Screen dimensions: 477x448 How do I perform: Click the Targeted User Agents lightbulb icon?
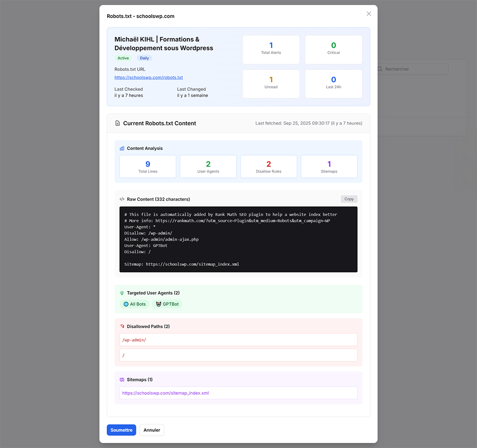(x=122, y=293)
